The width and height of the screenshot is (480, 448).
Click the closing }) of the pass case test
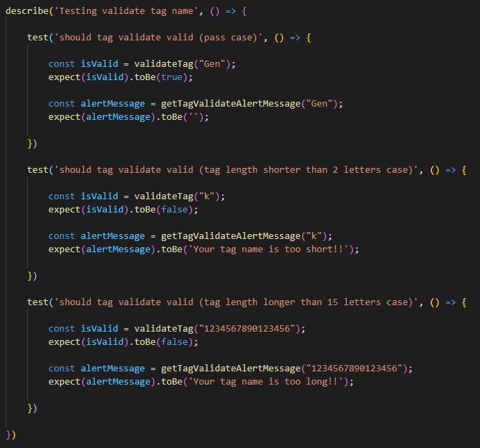(32, 144)
